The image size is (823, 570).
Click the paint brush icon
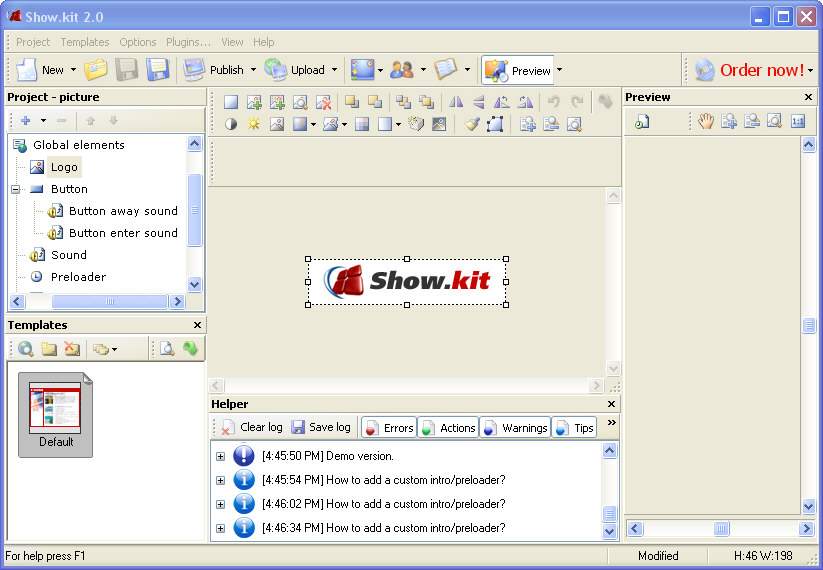[471, 124]
